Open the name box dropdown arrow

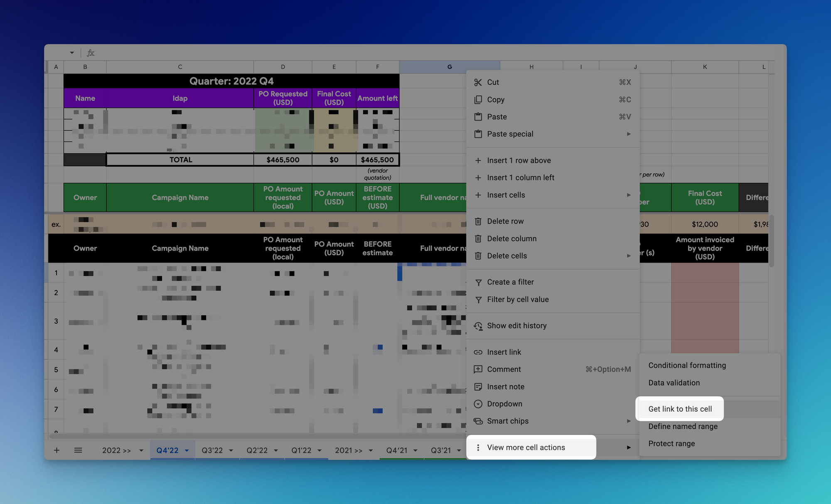[72, 53]
